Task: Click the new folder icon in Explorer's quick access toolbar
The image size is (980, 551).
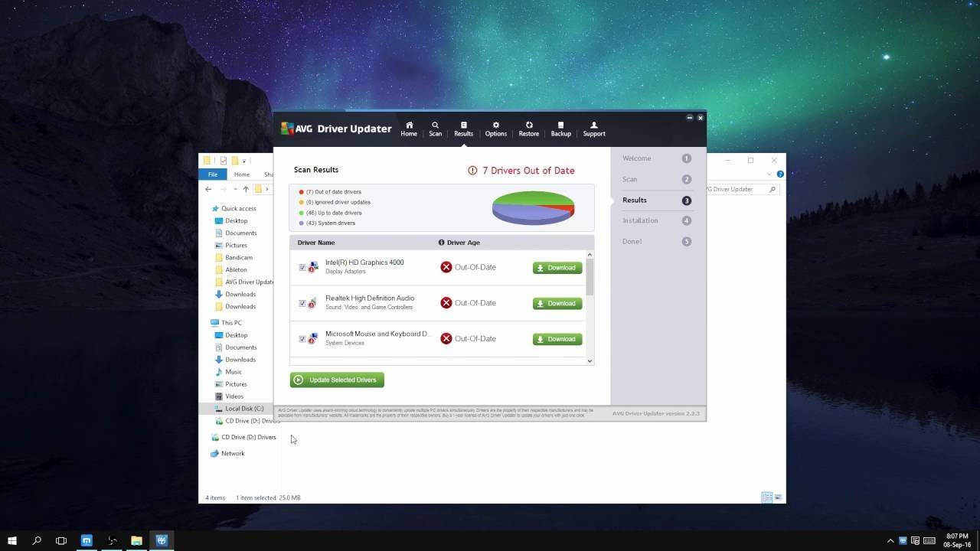Action: coord(235,161)
